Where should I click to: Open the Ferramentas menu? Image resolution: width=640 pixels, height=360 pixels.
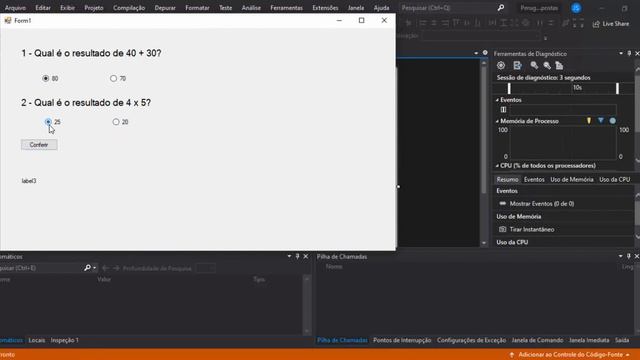point(287,8)
